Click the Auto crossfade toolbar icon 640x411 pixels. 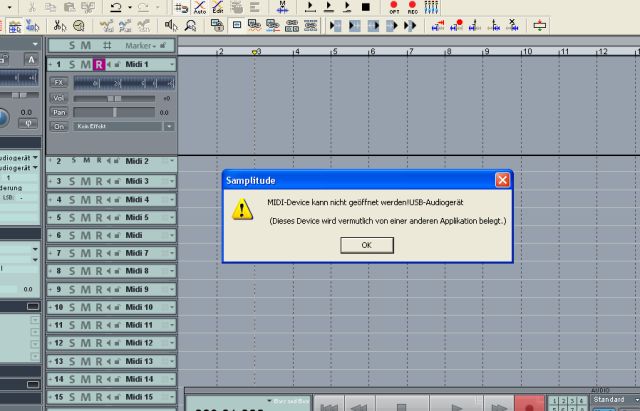tap(200, 7)
